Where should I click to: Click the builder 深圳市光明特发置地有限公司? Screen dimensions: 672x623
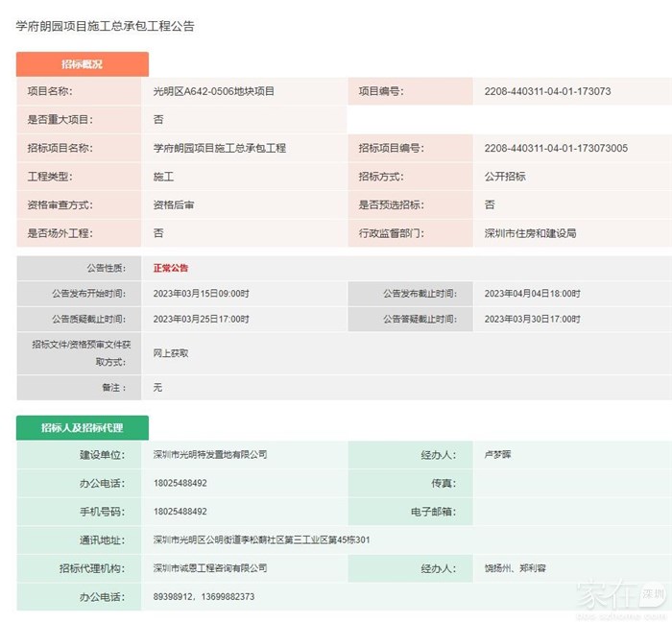[210, 455]
